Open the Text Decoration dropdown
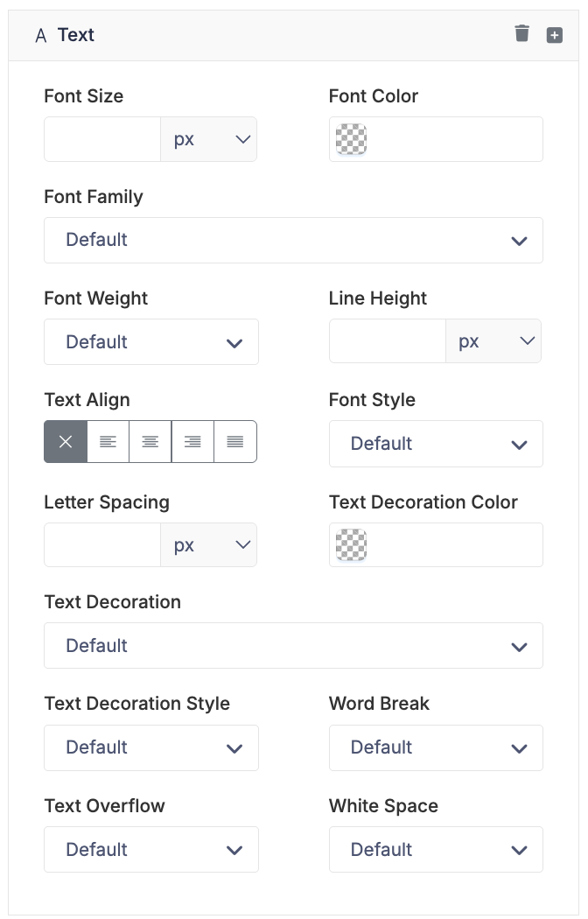Viewport: 588px width, 919px height. point(293,646)
